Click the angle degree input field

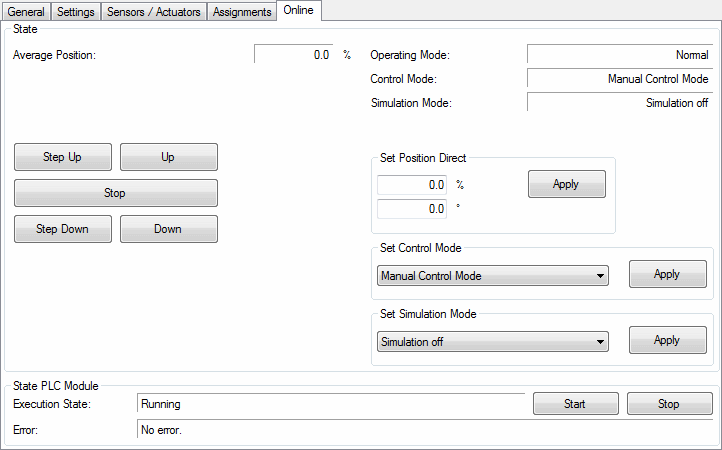click(x=412, y=209)
